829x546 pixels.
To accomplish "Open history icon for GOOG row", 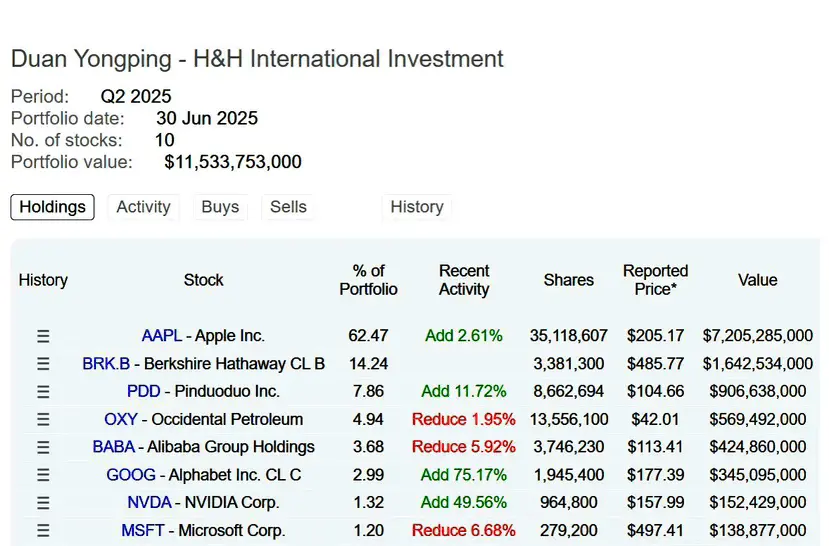I will coord(43,475).
